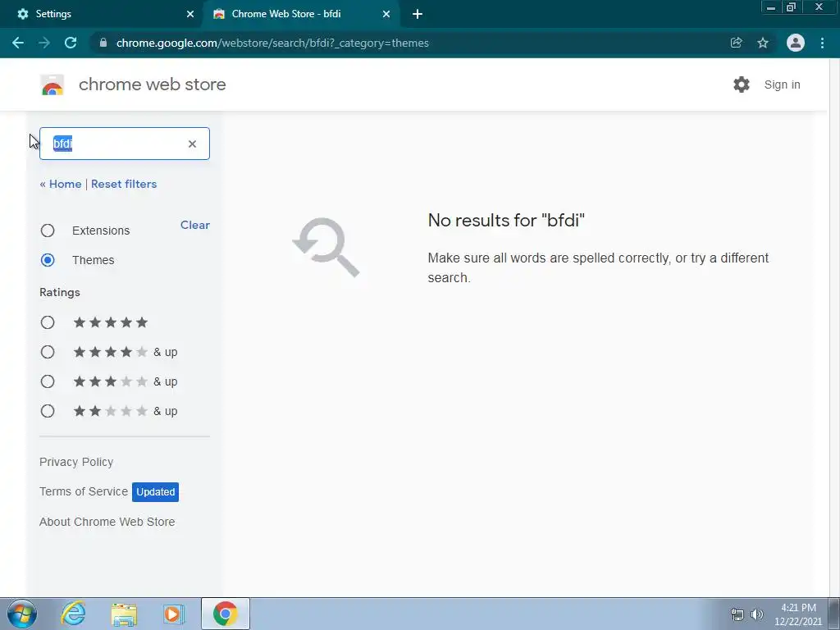Launch Internet Explorer from the taskbar
840x630 pixels.
(73, 614)
